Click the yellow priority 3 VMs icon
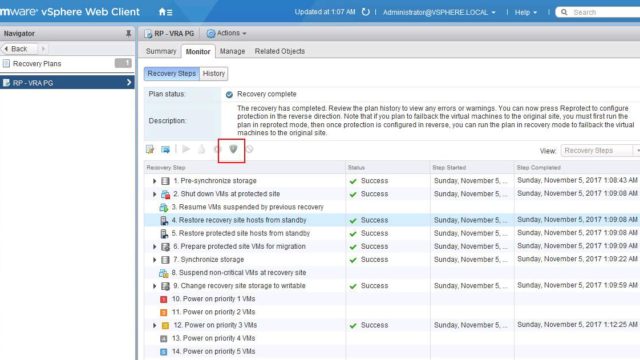640x360 pixels. 165,325
